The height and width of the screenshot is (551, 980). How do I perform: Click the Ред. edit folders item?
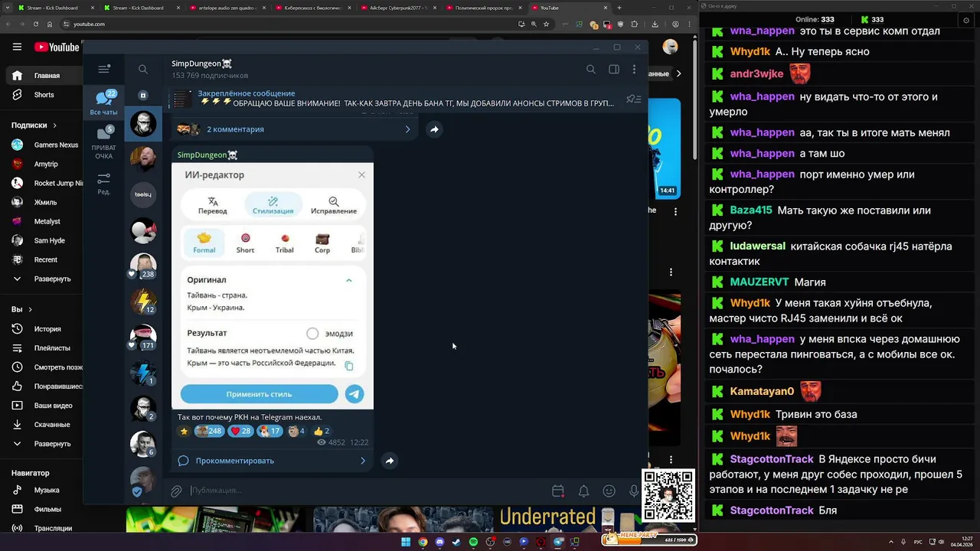(104, 184)
